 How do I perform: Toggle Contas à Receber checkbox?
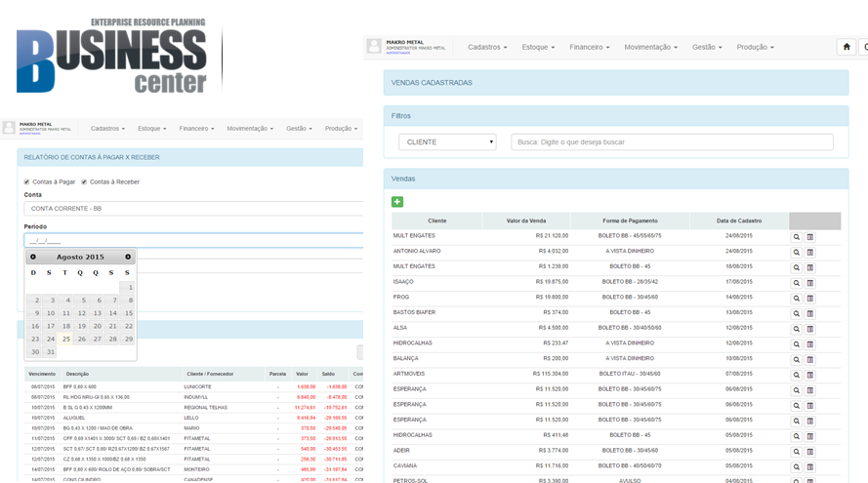click(x=84, y=181)
